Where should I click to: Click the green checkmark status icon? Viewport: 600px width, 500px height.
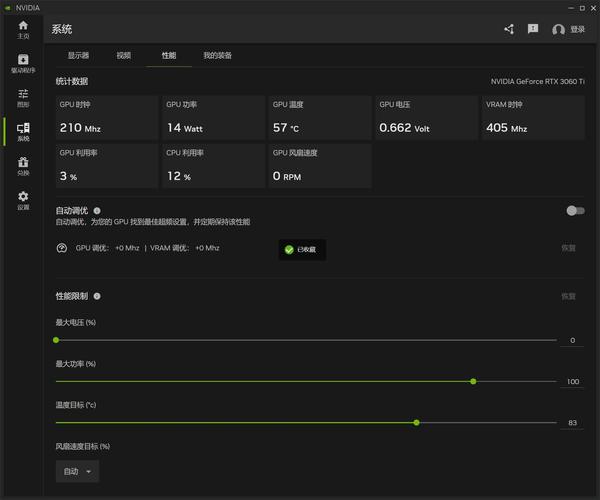pyautogui.click(x=289, y=249)
